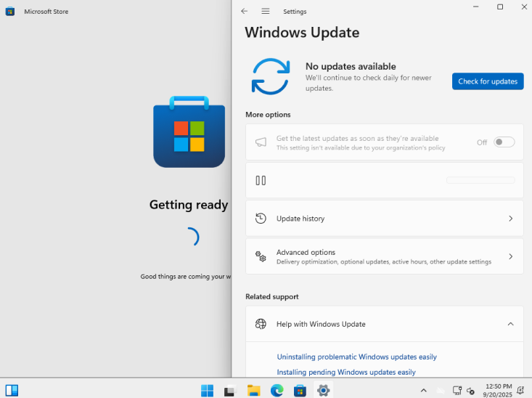The width and height of the screenshot is (532, 398).
Task: Click the Microsoft Store title bar icon
Action: pos(10,11)
